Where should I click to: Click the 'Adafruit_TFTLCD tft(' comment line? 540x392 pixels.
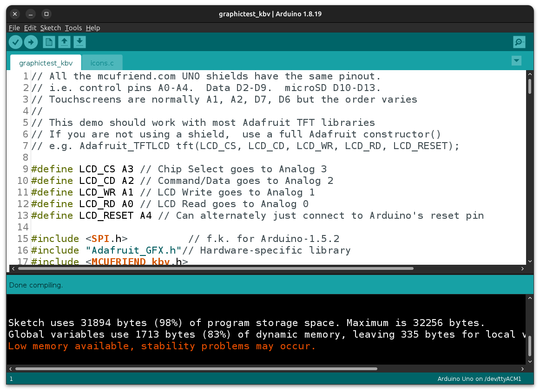pyautogui.click(x=245, y=146)
